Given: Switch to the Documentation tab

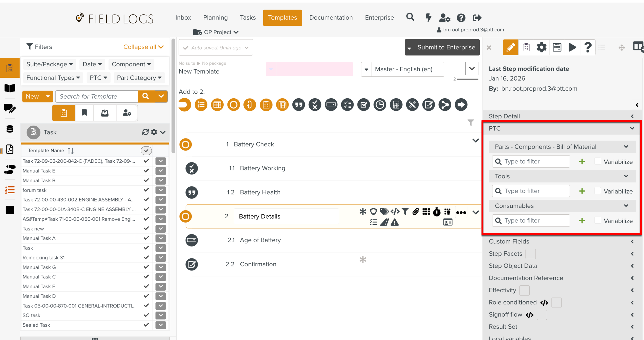Looking at the screenshot, I should click(331, 18).
